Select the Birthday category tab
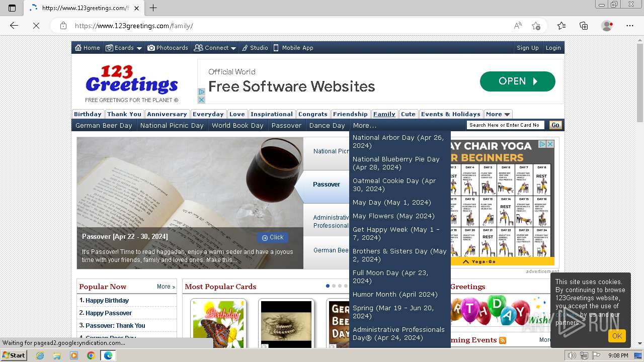The image size is (644, 362). [x=88, y=114]
